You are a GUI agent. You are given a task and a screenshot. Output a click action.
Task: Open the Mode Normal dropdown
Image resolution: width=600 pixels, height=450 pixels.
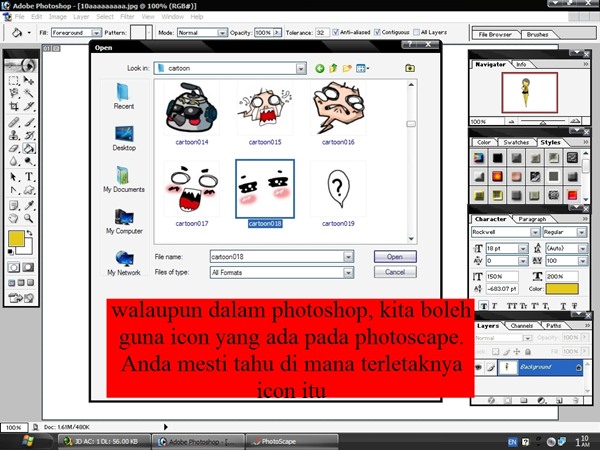222,33
